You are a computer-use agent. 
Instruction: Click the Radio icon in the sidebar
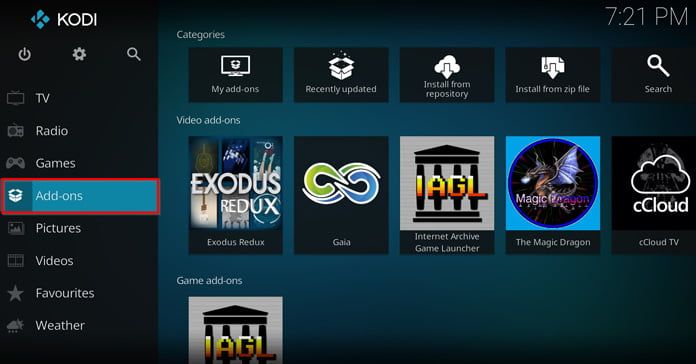click(16, 131)
